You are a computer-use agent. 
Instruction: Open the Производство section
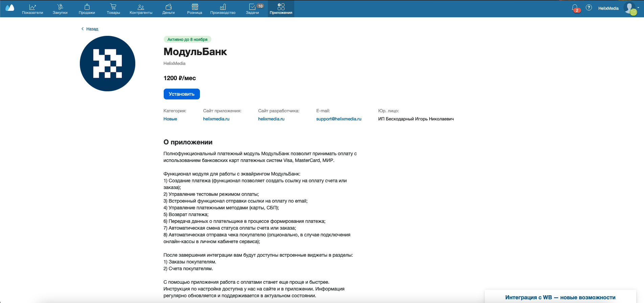223,9
